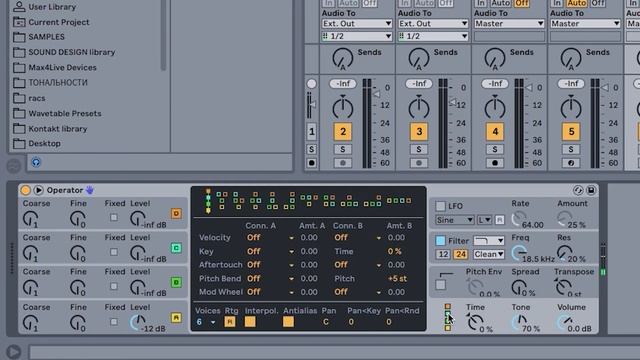Click the Operator hot-swap preset icon

point(578,190)
